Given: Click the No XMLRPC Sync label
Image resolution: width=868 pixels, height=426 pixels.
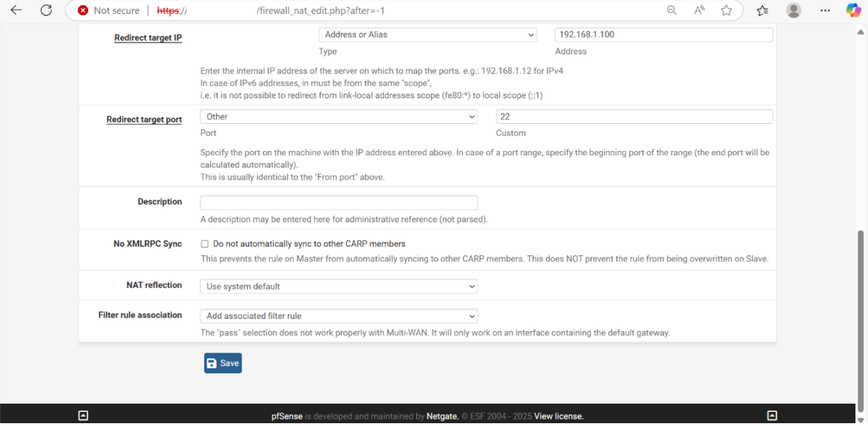Looking at the screenshot, I should click(148, 244).
